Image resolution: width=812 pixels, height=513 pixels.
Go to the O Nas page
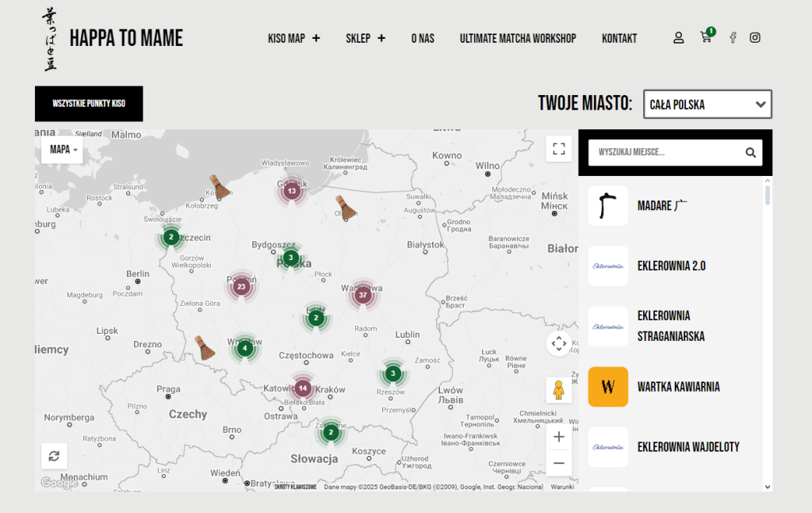coord(423,39)
